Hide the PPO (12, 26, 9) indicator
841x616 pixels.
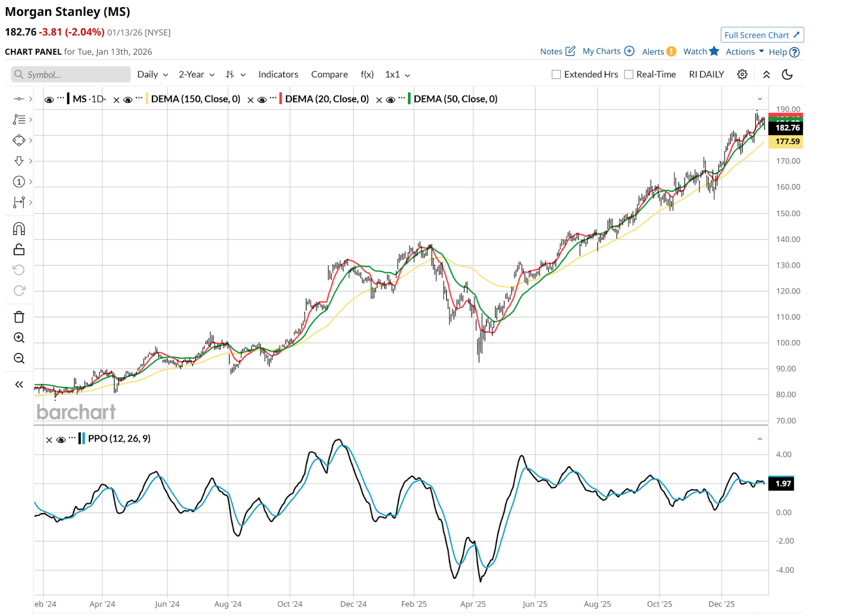point(61,439)
